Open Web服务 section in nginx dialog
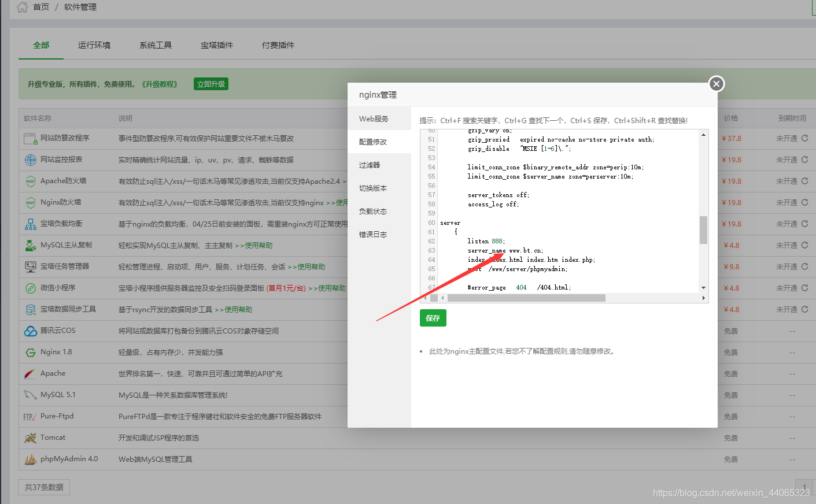 point(379,118)
